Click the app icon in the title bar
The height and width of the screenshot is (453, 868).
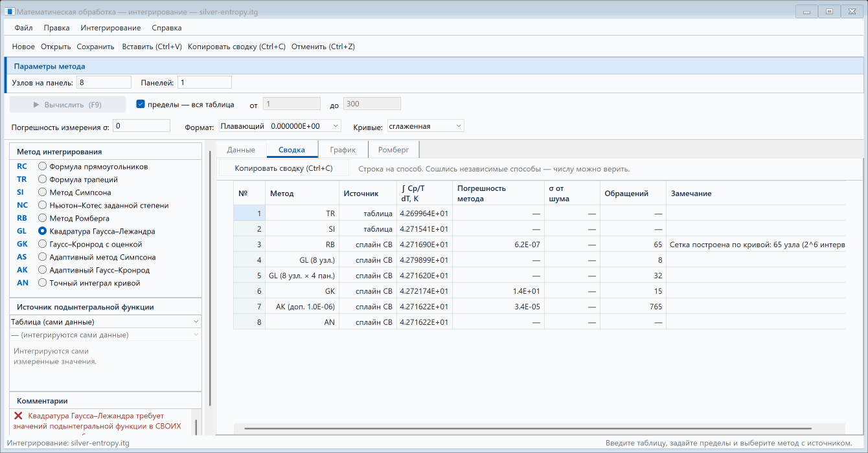(x=10, y=11)
